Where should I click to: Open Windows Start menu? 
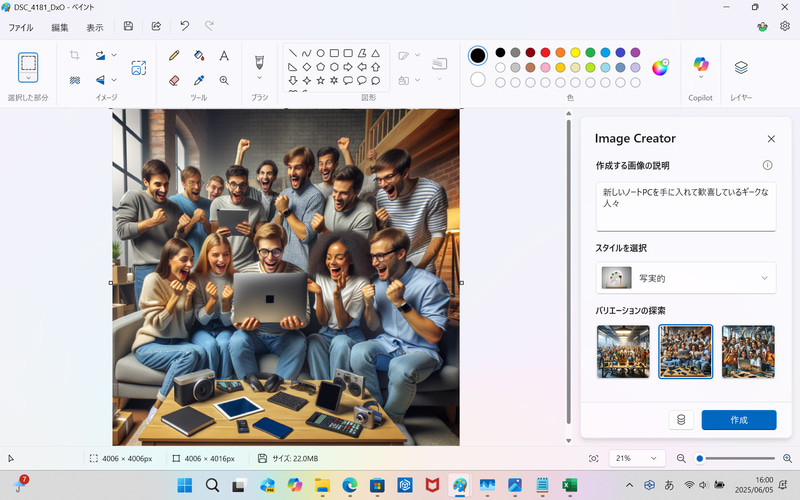click(x=185, y=485)
